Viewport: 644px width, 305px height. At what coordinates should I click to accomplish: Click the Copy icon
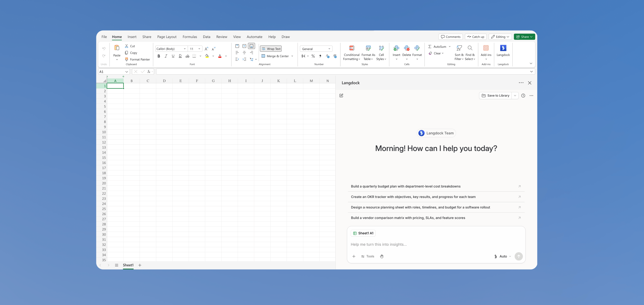tap(127, 53)
